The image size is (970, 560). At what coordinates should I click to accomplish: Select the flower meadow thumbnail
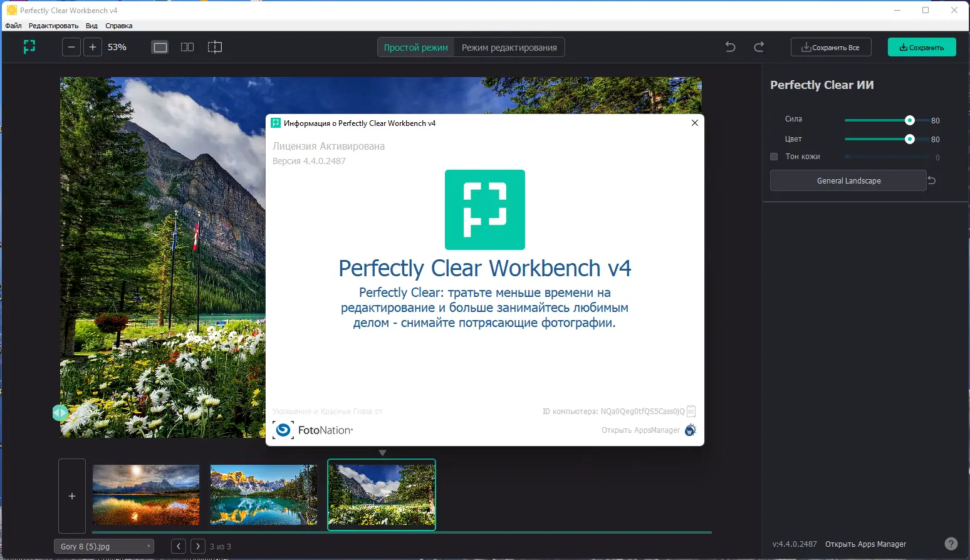coord(382,495)
